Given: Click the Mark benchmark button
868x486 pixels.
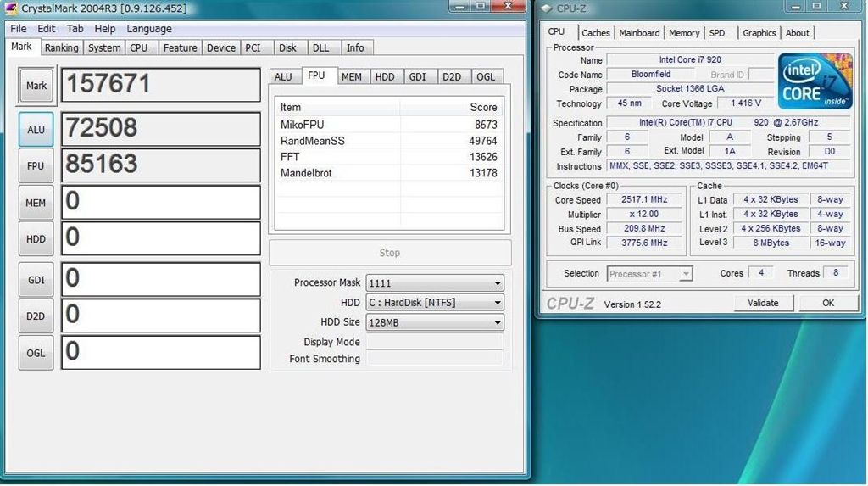Looking at the screenshot, I should [36, 86].
